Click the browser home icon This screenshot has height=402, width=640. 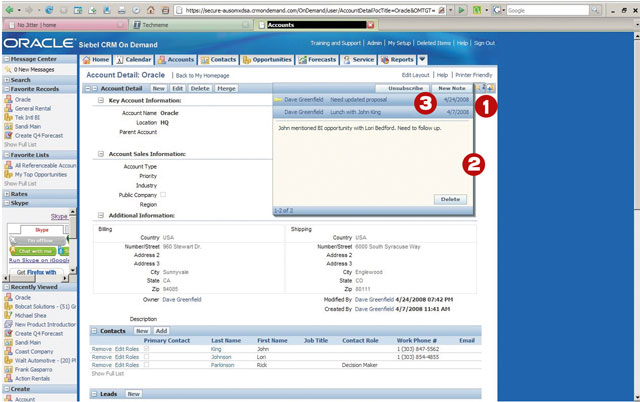coord(151,10)
